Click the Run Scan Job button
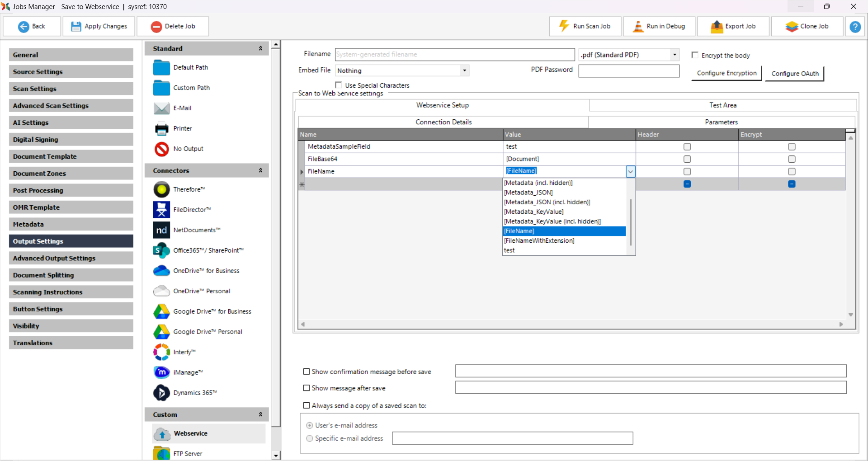This screenshot has height=461, width=868. (x=585, y=26)
